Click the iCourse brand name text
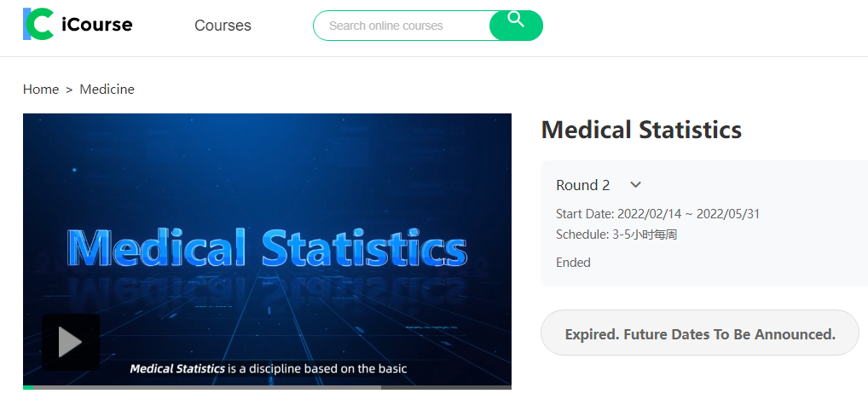The width and height of the screenshot is (868, 411). click(x=97, y=25)
